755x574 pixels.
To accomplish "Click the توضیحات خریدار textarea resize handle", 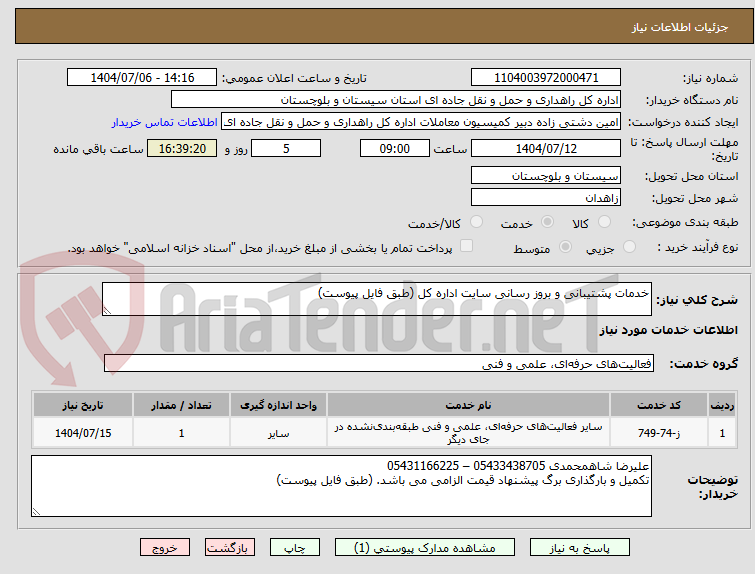I will pyautogui.click(x=36, y=511).
